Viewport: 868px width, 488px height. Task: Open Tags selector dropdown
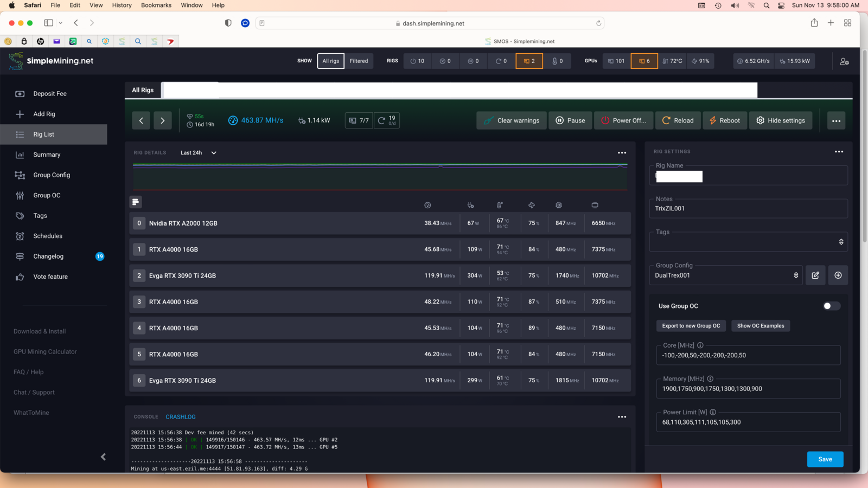click(x=749, y=242)
